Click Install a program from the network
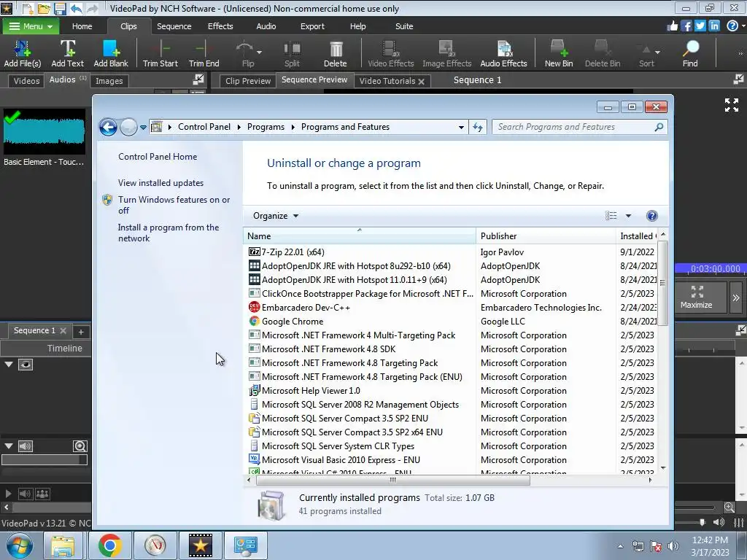747x560 pixels. coord(169,233)
